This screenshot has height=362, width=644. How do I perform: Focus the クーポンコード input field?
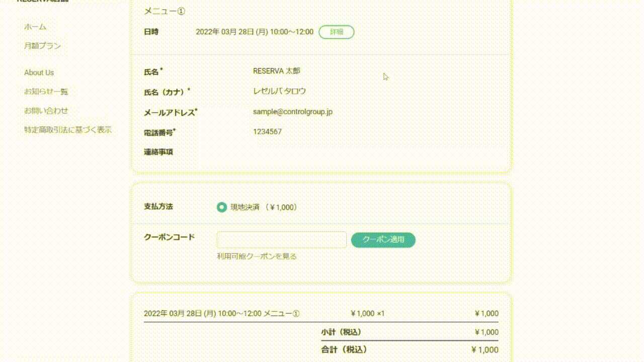(281, 240)
